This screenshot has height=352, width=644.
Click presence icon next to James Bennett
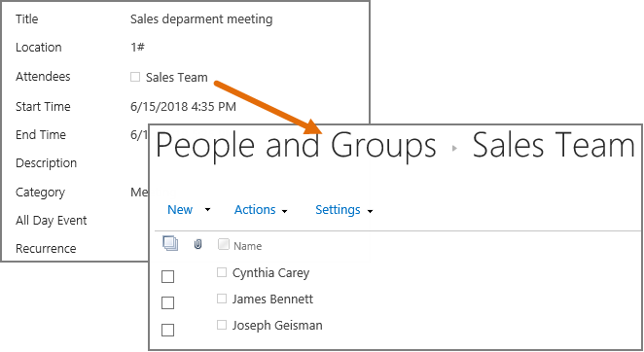pos(222,299)
